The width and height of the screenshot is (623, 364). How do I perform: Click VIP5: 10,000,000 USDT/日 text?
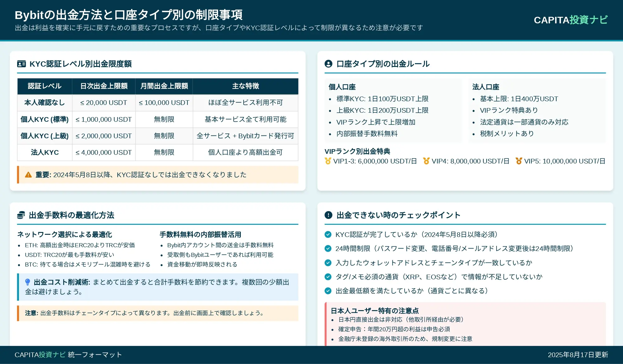(564, 161)
